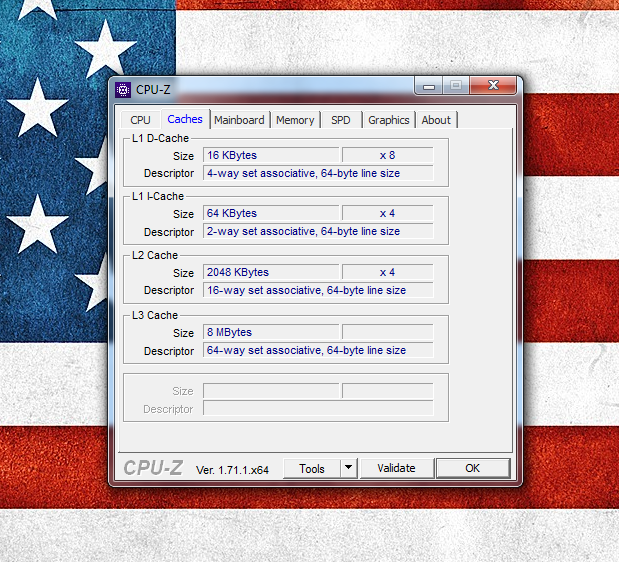Click the L1 D-Cache x 8 count field
This screenshot has height=562, width=619.
point(387,155)
